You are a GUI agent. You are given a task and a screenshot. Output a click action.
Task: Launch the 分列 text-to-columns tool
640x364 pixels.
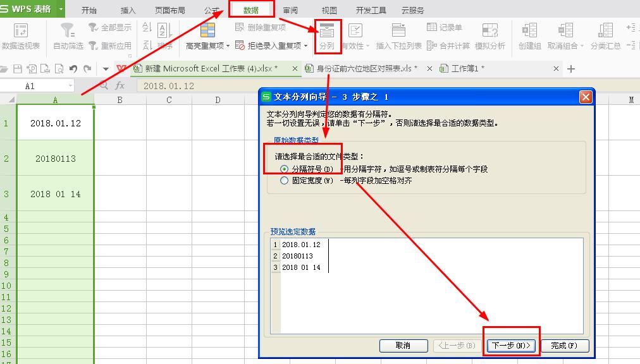coord(326,36)
